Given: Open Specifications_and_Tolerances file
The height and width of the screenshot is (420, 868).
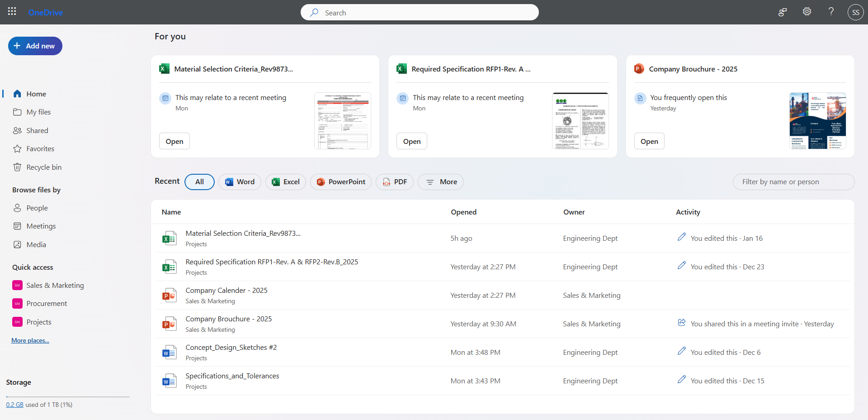Looking at the screenshot, I should pyautogui.click(x=232, y=376).
